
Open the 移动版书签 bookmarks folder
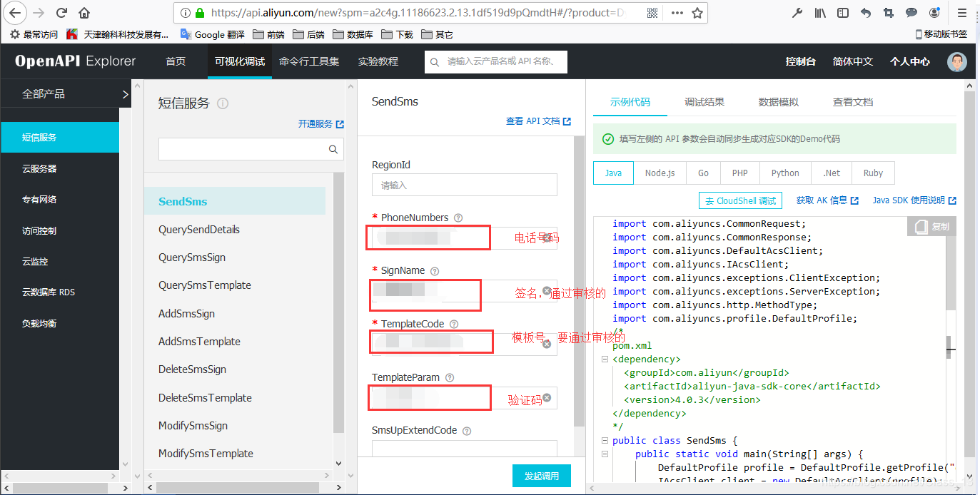coord(941,34)
